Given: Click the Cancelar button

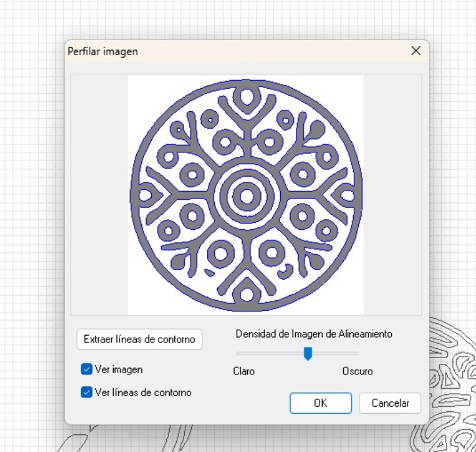Looking at the screenshot, I should pos(390,403).
